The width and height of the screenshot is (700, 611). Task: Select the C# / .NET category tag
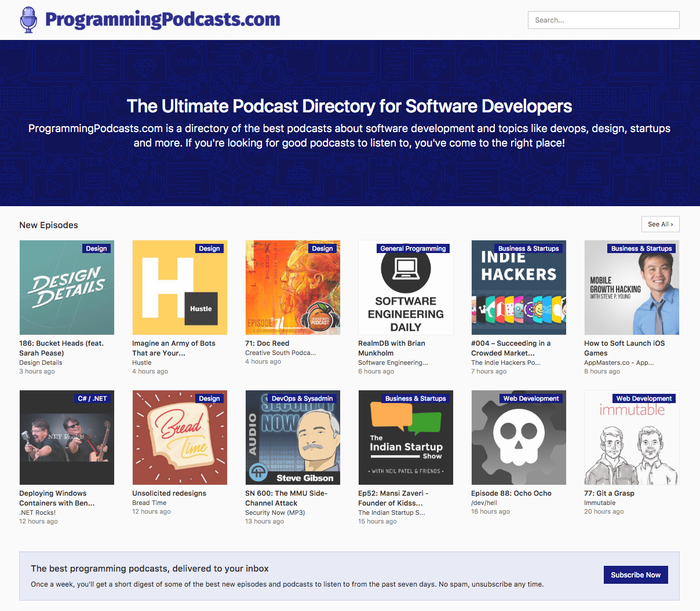pos(93,398)
